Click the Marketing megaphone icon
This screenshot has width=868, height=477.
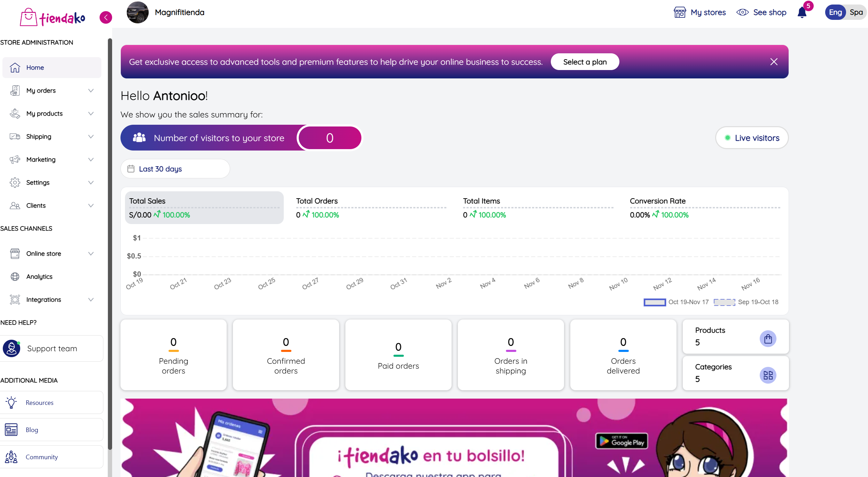(15, 160)
